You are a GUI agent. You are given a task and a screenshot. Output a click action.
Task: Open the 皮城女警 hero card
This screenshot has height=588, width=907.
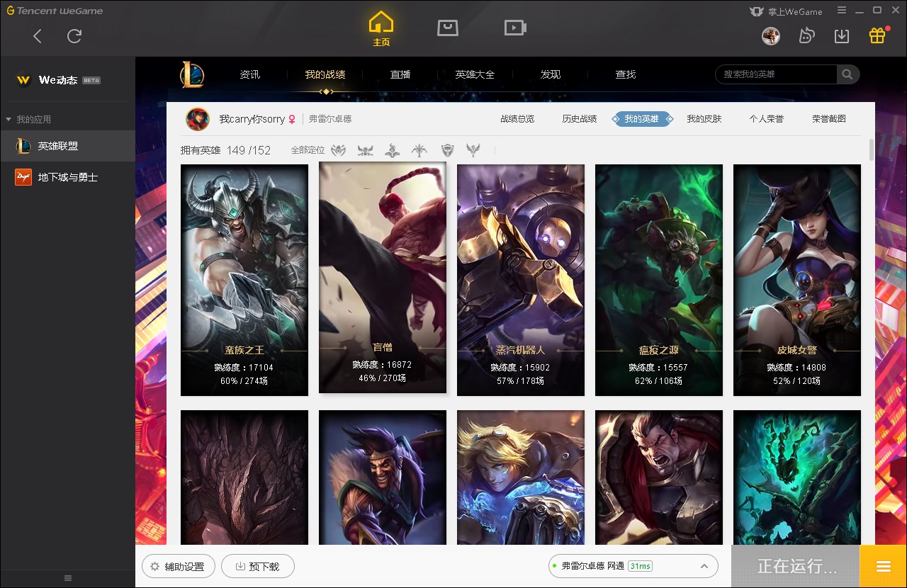[x=797, y=280]
